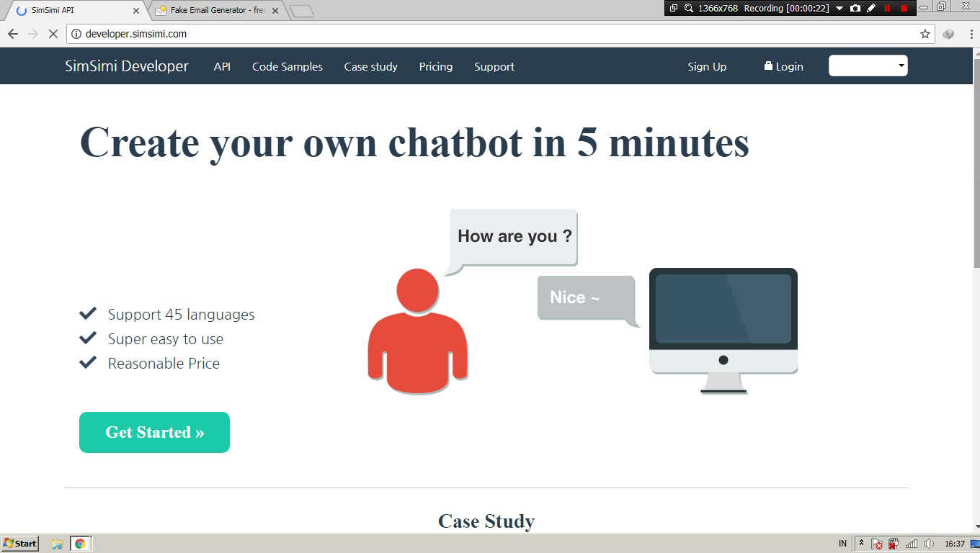Select the 'Super easy to use' text

(x=166, y=339)
